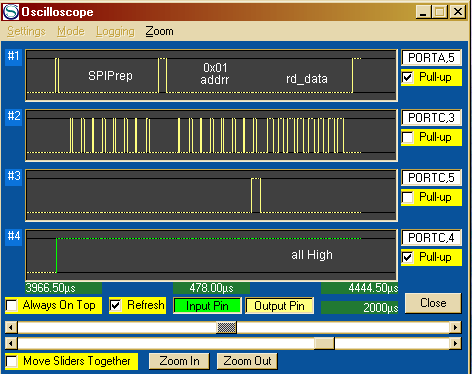Click the all High label on channel 4
The image size is (472, 374).
point(312,255)
